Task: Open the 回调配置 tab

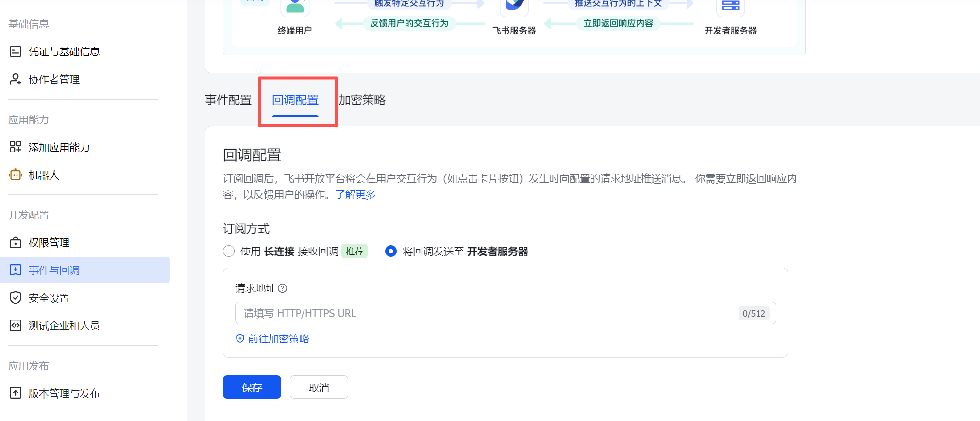Action: (295, 100)
